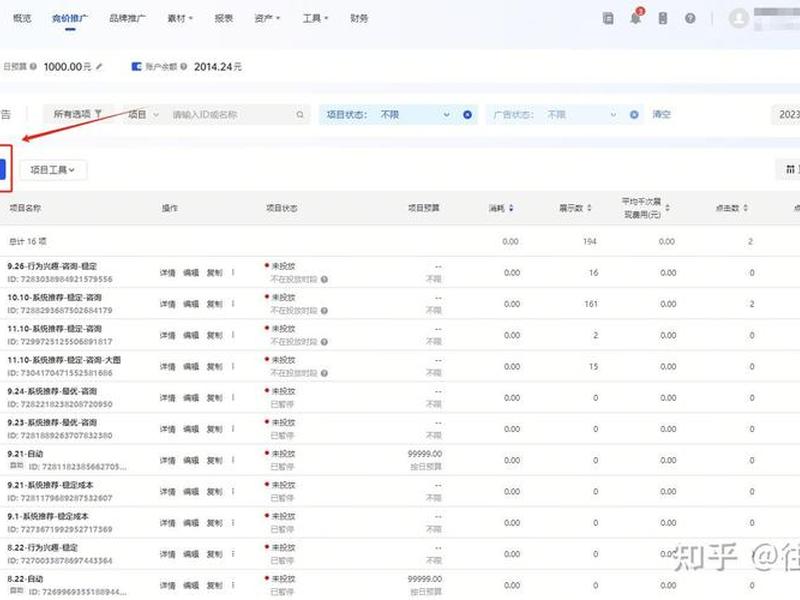The width and height of the screenshot is (800, 600).
Task: Click the 99999.00 budget of 9.21-自动
Action: coord(425,454)
